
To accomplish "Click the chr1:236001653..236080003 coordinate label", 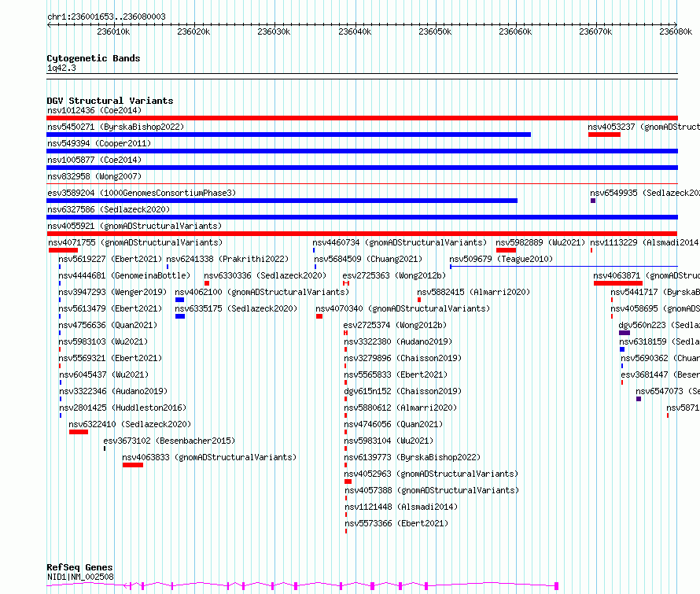I will click(x=106, y=17).
